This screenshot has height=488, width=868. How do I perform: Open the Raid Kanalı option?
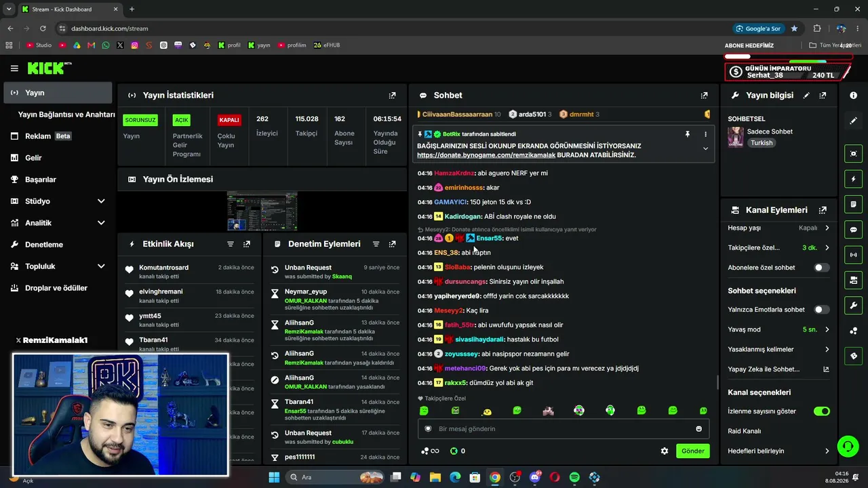coord(744,431)
